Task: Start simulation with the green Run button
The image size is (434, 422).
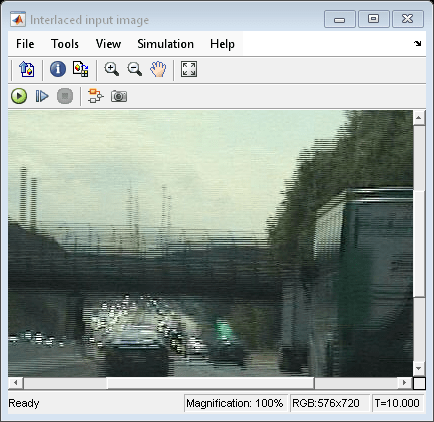Action: coord(19,96)
